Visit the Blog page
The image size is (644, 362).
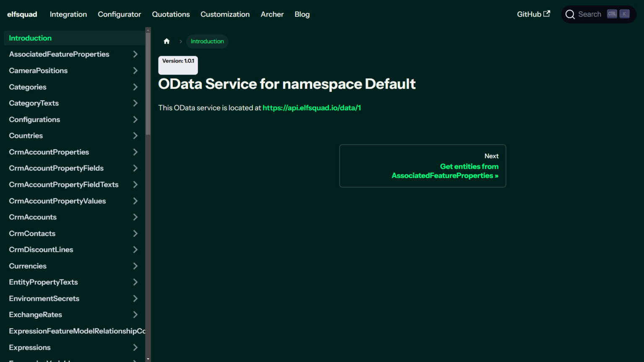(302, 14)
